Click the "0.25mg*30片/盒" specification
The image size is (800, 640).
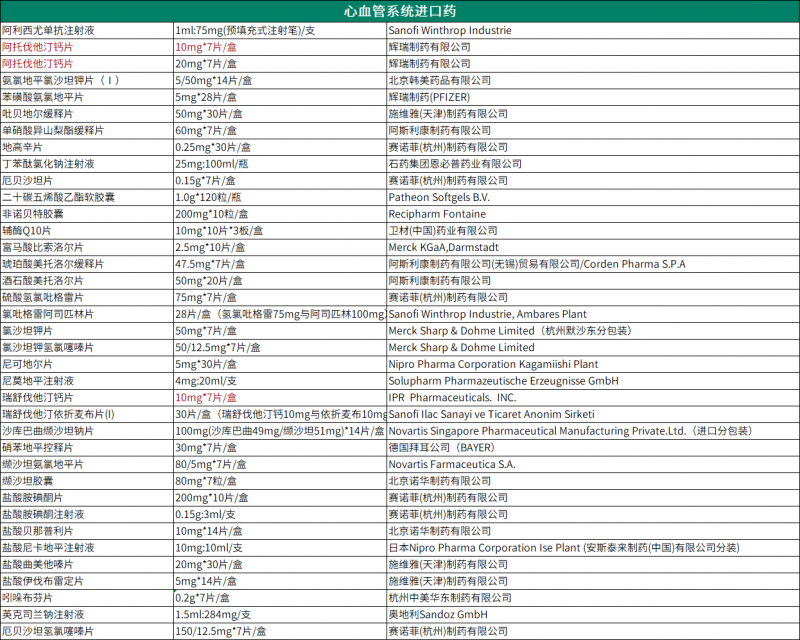(x=213, y=147)
